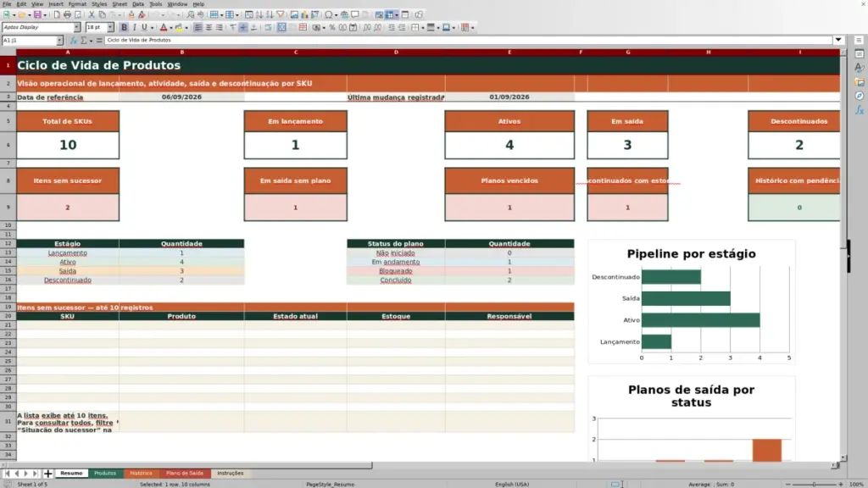Open the Sheet menu
Screen dimensions: 868x488
click(119, 4)
